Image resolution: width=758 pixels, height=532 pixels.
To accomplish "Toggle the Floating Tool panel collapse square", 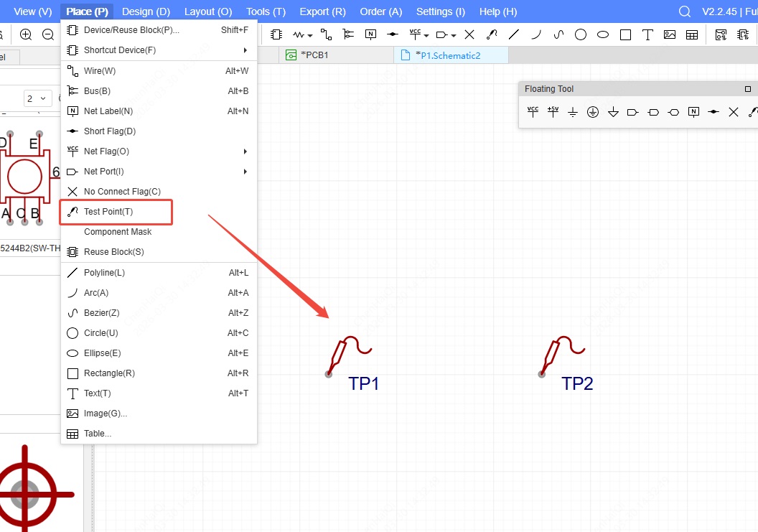I will [748, 89].
